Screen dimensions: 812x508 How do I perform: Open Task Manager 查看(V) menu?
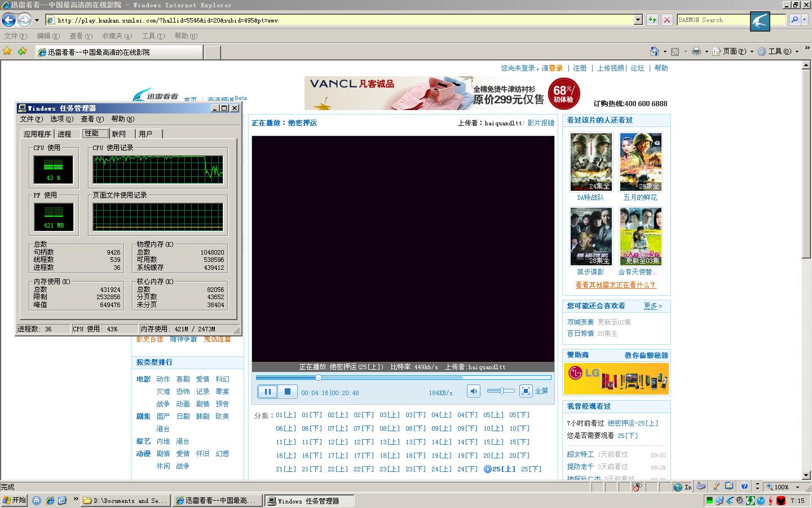click(x=92, y=119)
